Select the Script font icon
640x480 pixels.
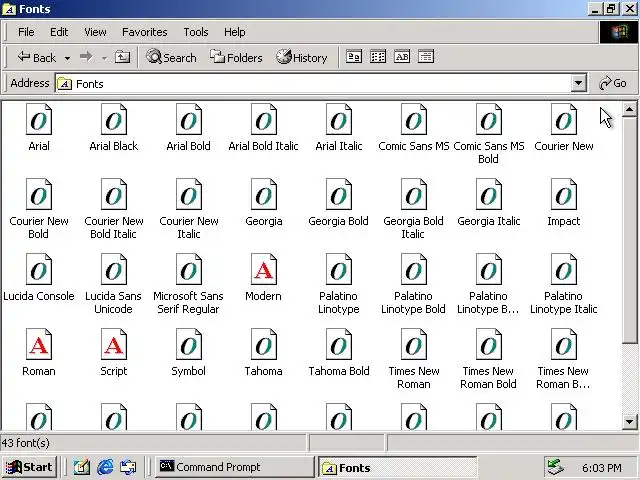(x=114, y=344)
